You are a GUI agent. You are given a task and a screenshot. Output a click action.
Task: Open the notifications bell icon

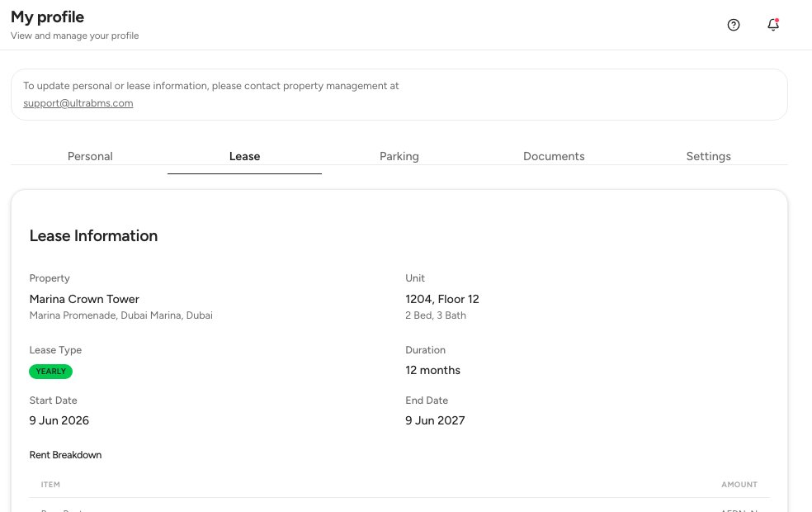(x=773, y=24)
